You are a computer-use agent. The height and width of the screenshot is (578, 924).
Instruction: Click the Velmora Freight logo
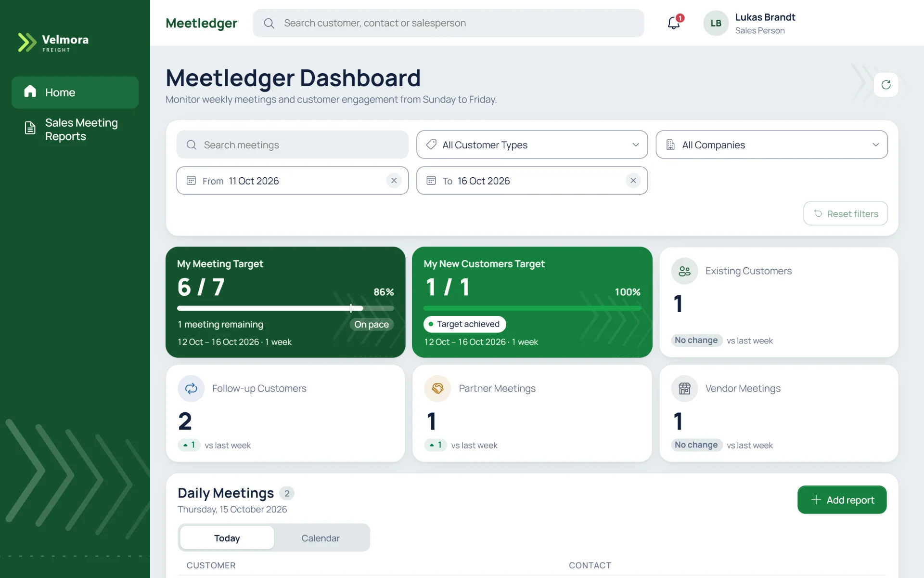coord(53,42)
